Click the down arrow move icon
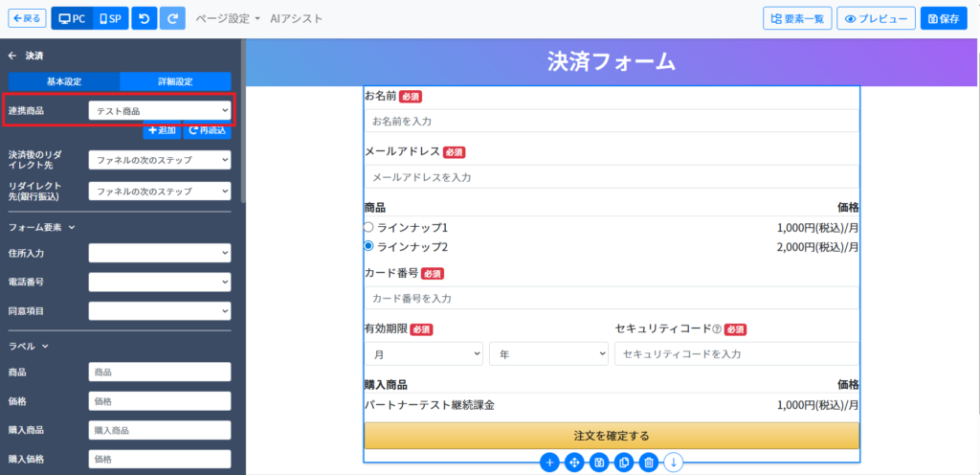 tap(674, 463)
